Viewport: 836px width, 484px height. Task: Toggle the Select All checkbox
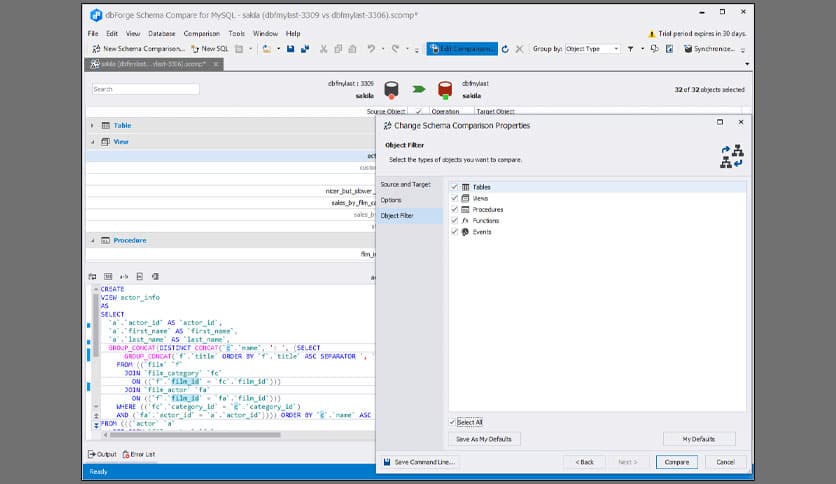click(x=452, y=422)
